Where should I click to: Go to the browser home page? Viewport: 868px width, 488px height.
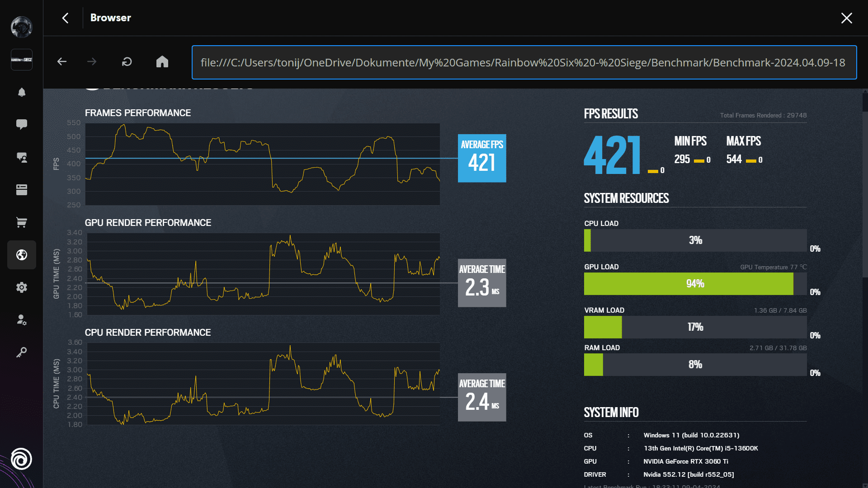tap(162, 61)
